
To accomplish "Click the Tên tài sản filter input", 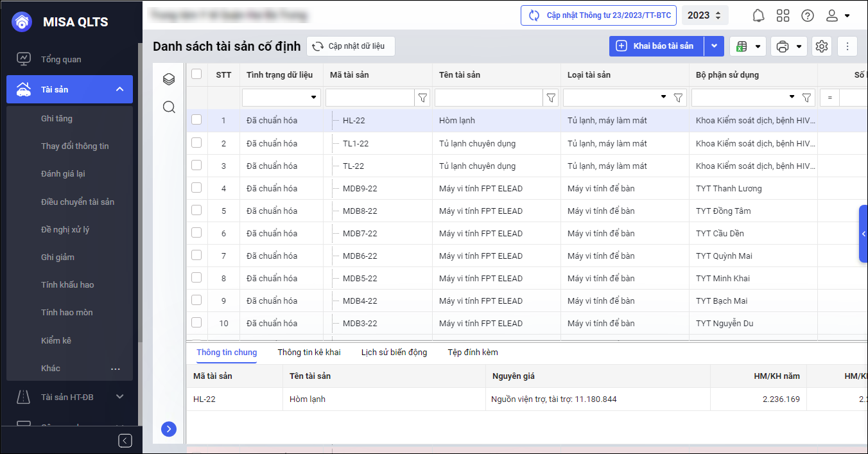I will click(489, 98).
